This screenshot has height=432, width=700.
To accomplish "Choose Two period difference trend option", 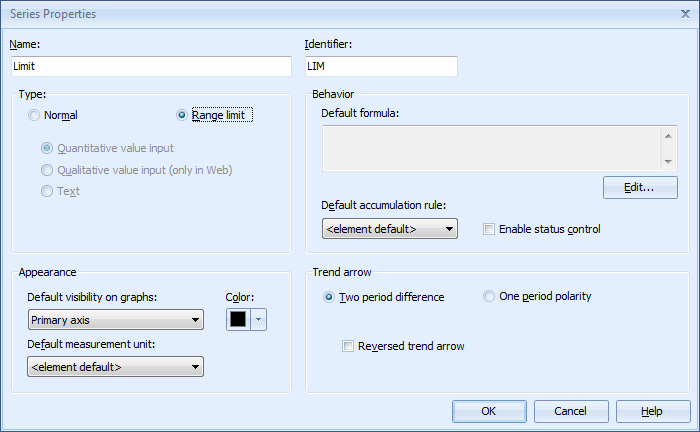I will point(330,296).
